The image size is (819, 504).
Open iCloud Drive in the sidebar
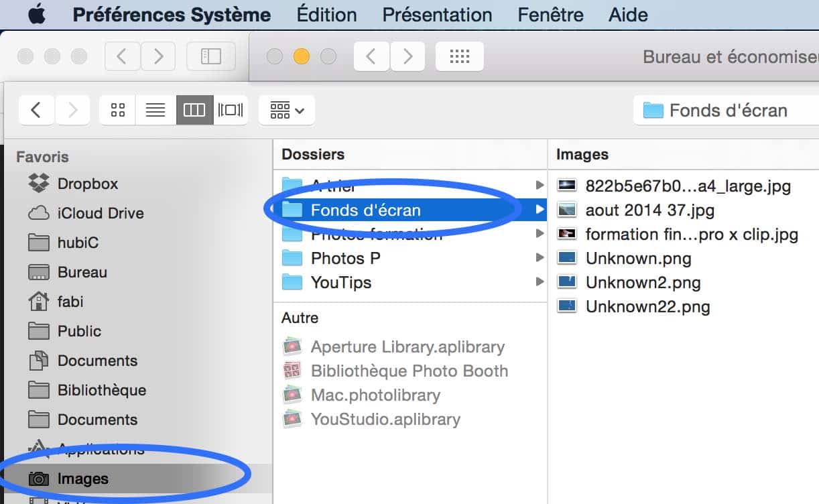point(101,213)
